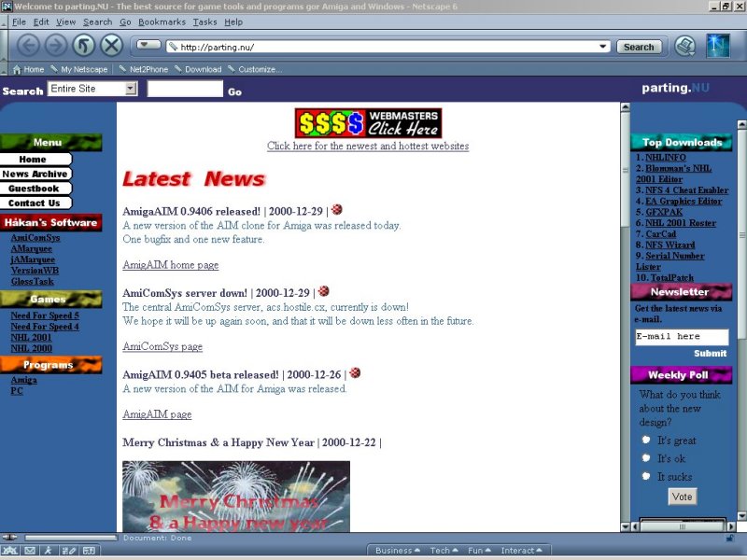747x560 pixels.
Task: Reload the page with the Reload button
Action: tap(83, 46)
